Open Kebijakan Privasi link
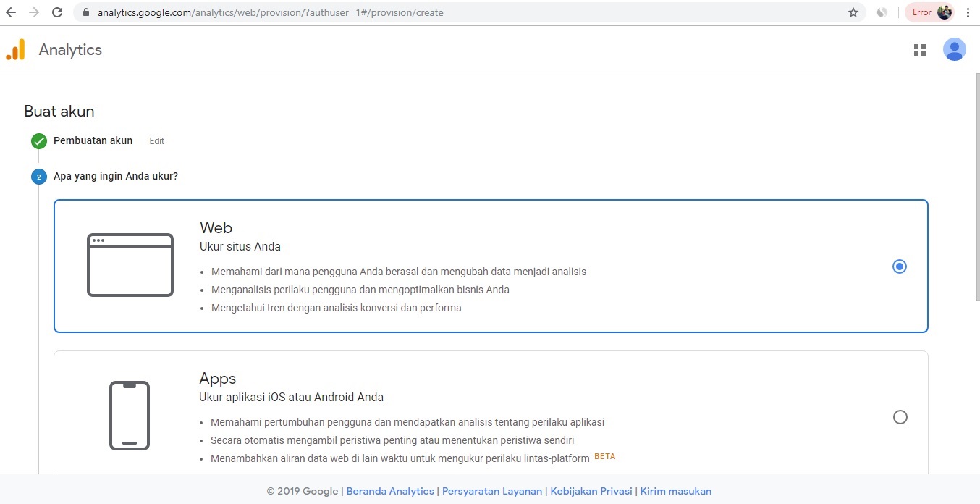Image resolution: width=980 pixels, height=504 pixels. pos(591,491)
